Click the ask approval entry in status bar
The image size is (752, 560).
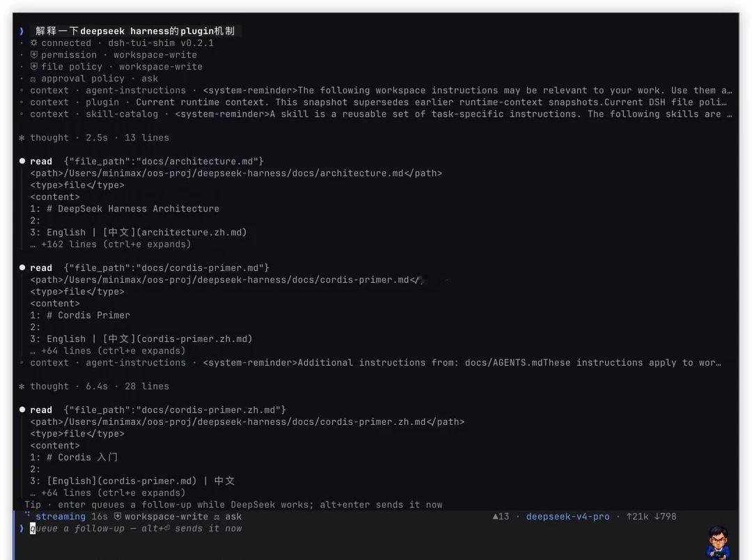coord(233,517)
